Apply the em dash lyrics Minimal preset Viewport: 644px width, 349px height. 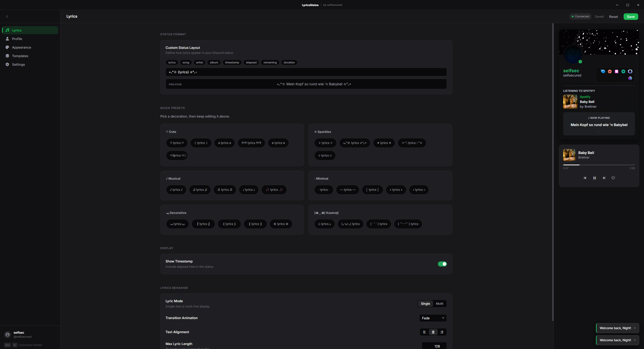[x=348, y=190]
